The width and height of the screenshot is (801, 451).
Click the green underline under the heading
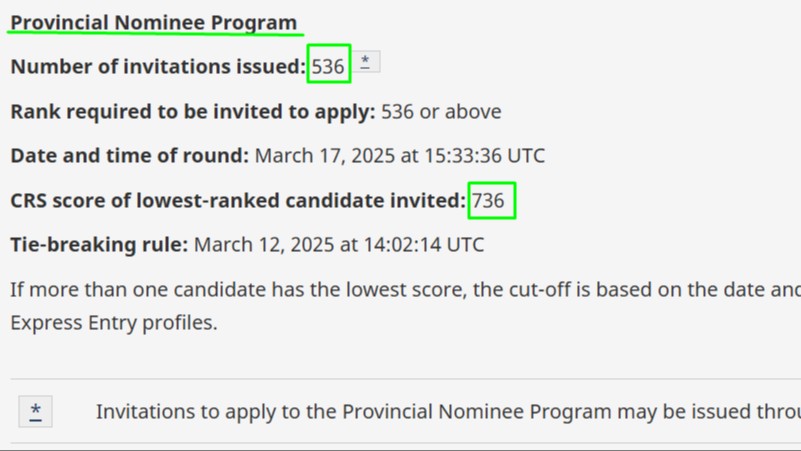pyautogui.click(x=155, y=35)
